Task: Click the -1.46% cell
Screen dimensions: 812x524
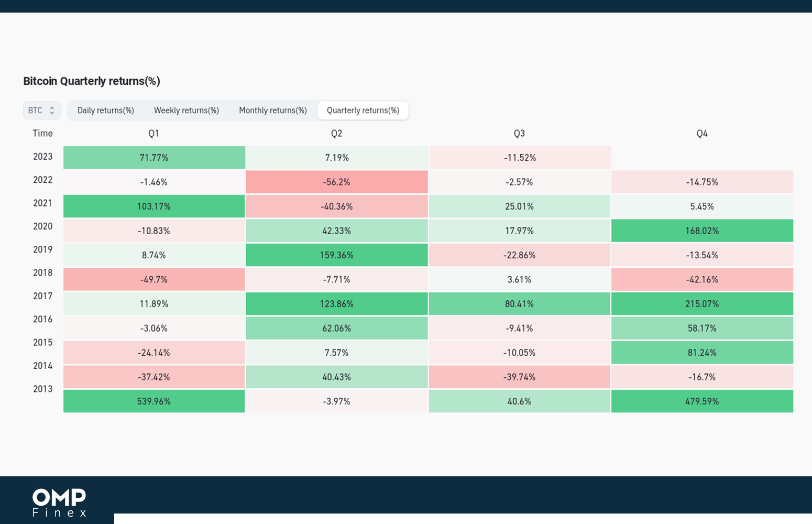Action: [154, 182]
